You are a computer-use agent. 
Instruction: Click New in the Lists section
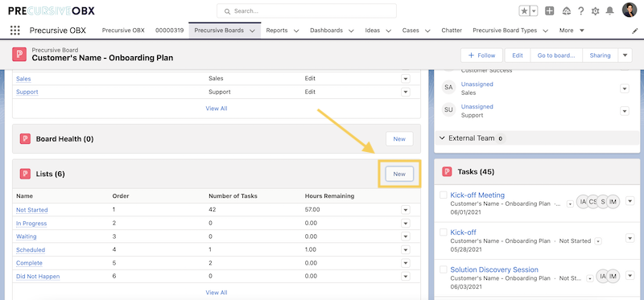pyautogui.click(x=399, y=174)
